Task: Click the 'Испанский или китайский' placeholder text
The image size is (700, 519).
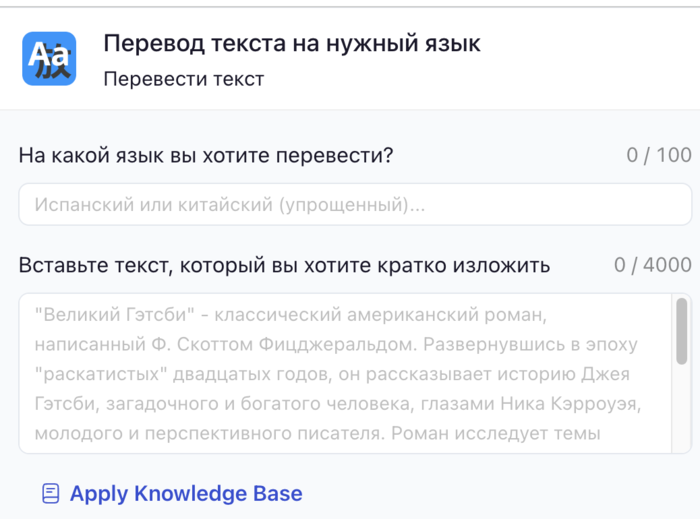Action: point(230,205)
